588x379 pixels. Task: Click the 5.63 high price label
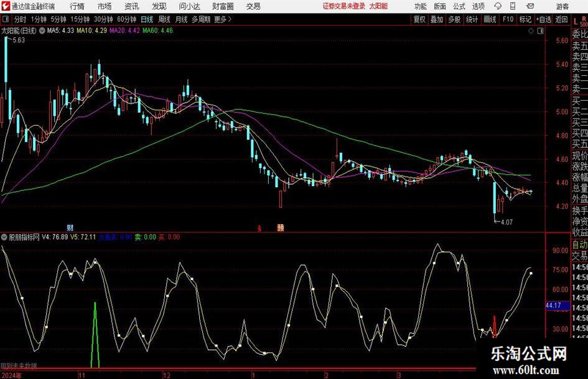coord(19,40)
